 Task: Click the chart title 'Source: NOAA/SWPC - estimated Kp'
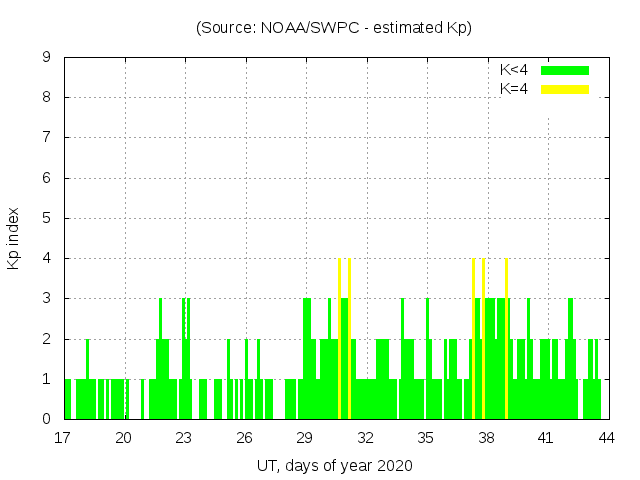coord(334,28)
